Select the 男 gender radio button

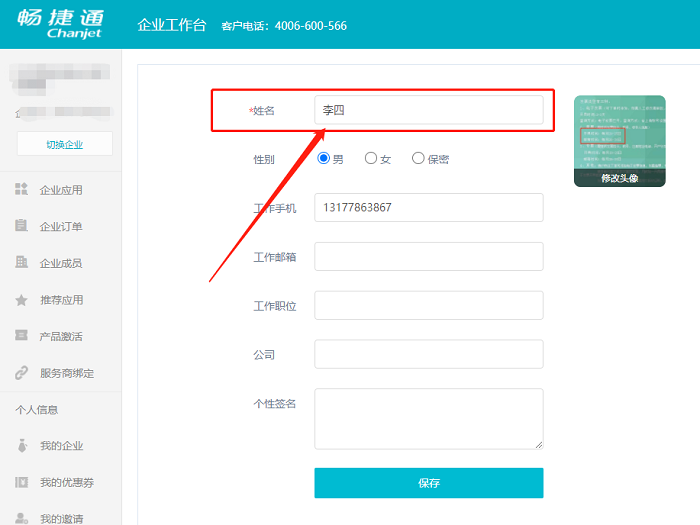tap(323, 158)
